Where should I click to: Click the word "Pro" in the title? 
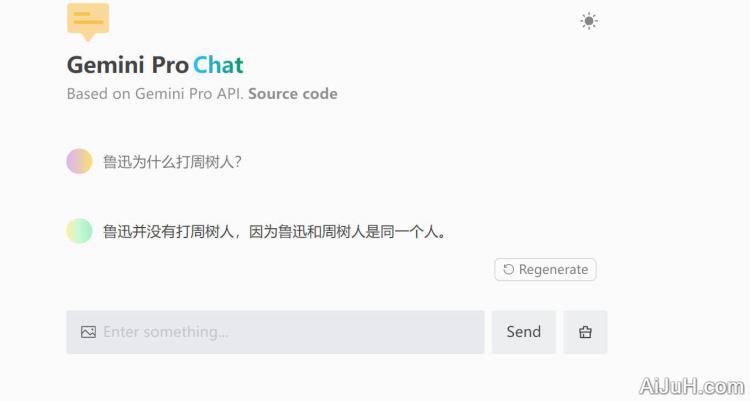(170, 65)
